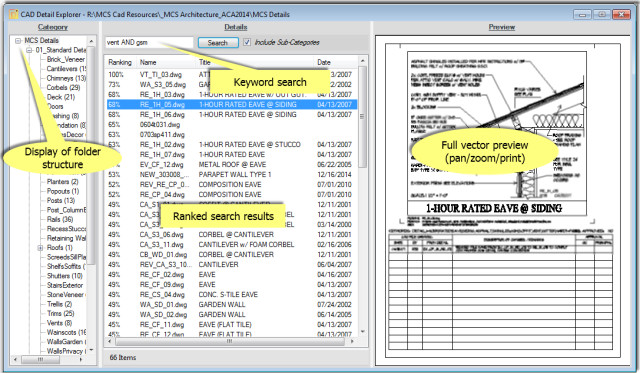Select the CA_S3_11.dwg FOAM CORBEL row
This screenshot has height=373, width=640.
(x=232, y=244)
